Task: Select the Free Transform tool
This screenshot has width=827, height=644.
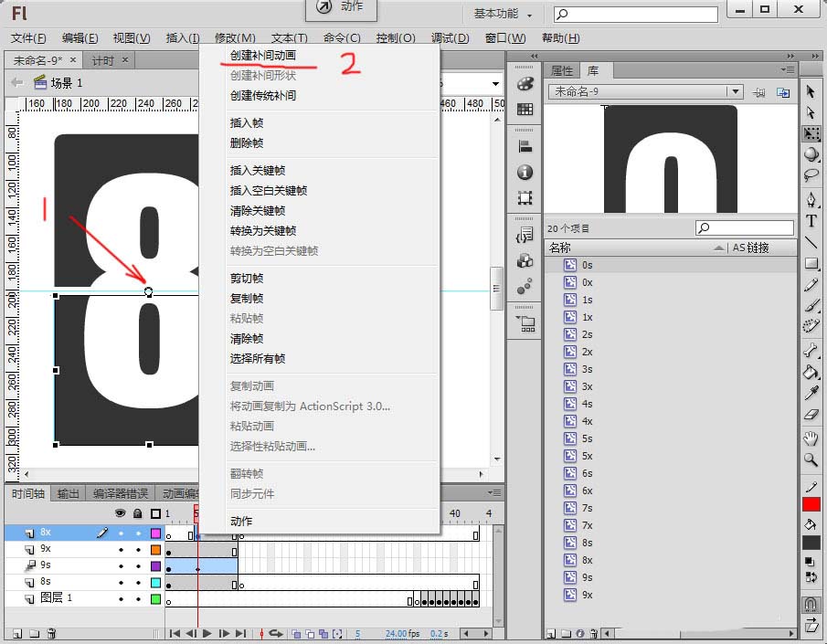Action: [x=811, y=133]
